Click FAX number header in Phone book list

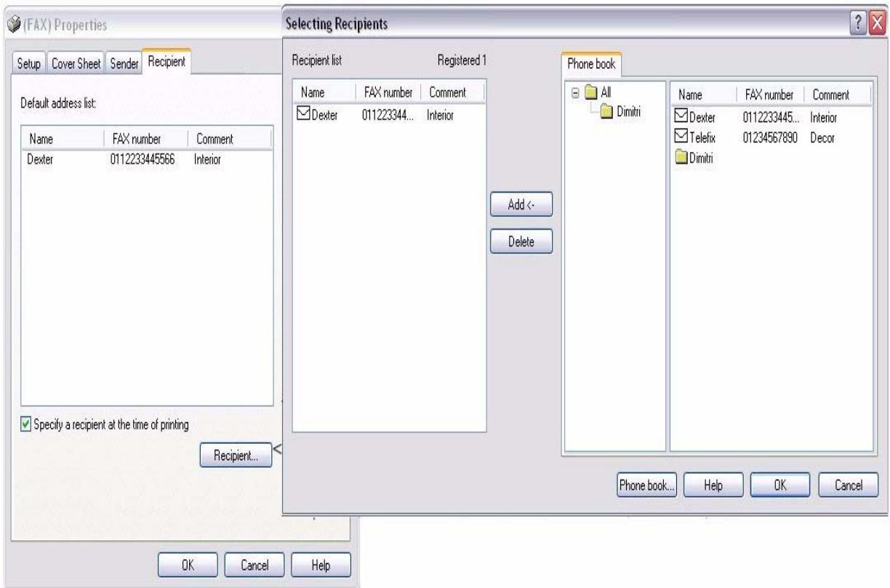pyautogui.click(x=770, y=94)
